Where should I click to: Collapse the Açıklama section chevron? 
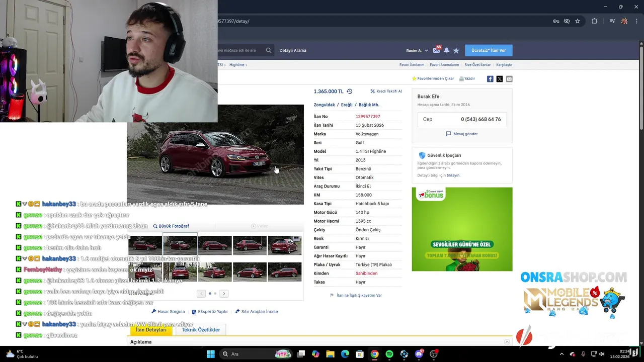(507, 342)
